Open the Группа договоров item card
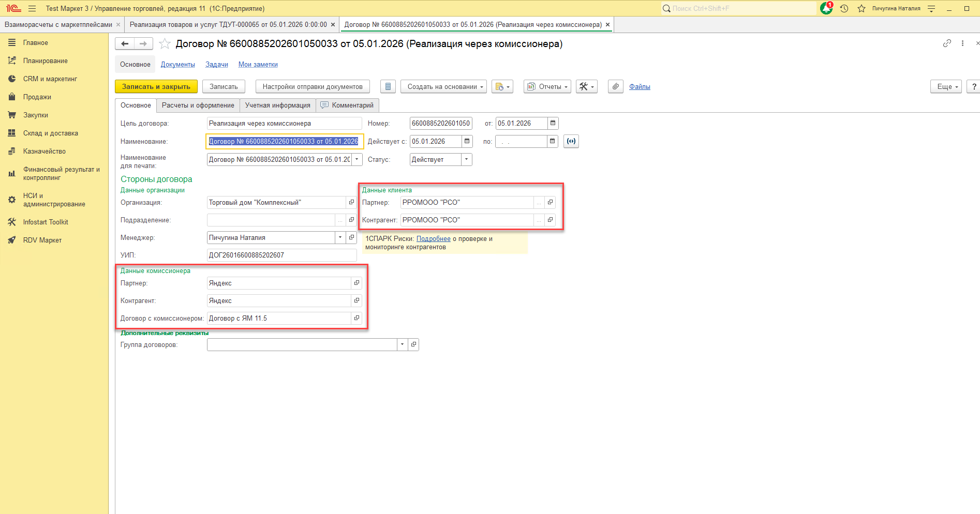This screenshot has height=514, width=980. pos(413,344)
